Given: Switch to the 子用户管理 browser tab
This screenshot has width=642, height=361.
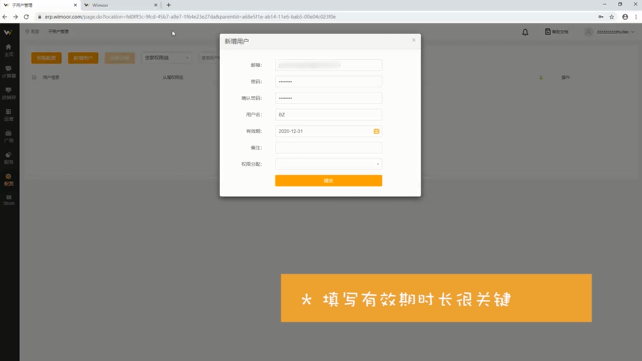Looking at the screenshot, I should tap(40, 5).
